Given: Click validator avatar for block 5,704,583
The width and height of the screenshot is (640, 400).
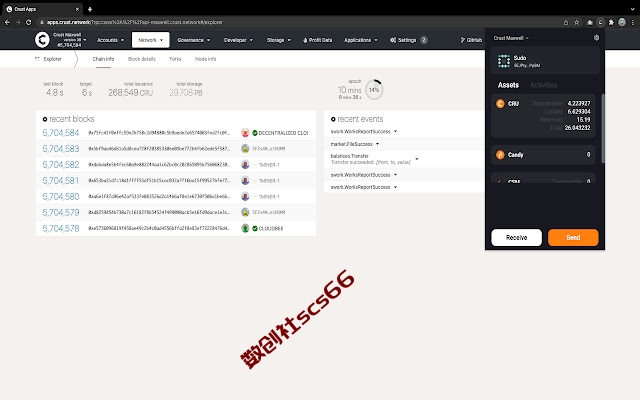Looking at the screenshot, I should pyautogui.click(x=245, y=149).
